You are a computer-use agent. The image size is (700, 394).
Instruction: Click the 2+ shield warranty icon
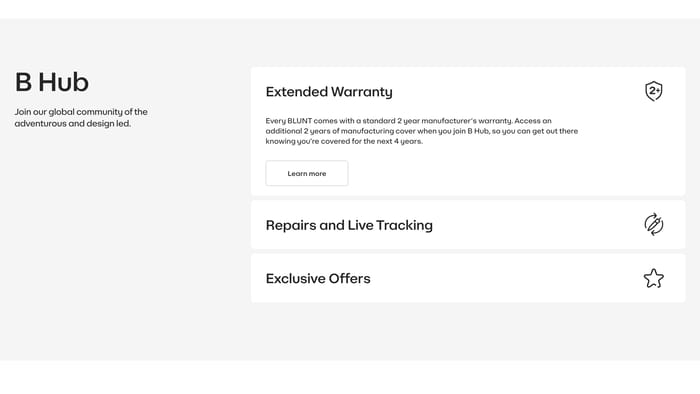click(x=654, y=91)
